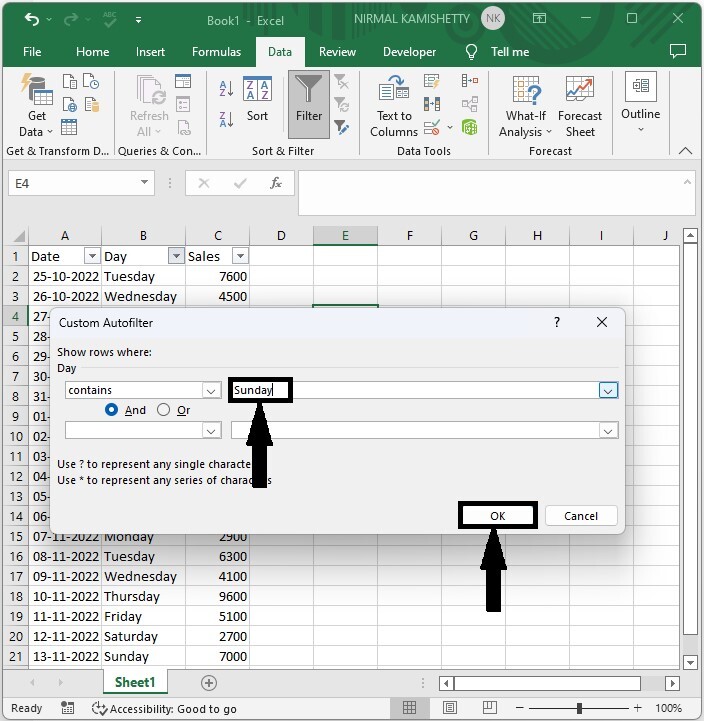Collapse the ribbon with the caret
Viewport: 704px width, 721px height.
pyautogui.click(x=685, y=150)
